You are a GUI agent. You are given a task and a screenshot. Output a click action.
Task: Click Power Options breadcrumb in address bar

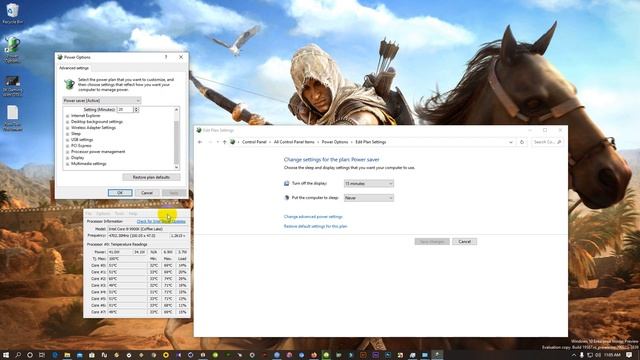335,142
